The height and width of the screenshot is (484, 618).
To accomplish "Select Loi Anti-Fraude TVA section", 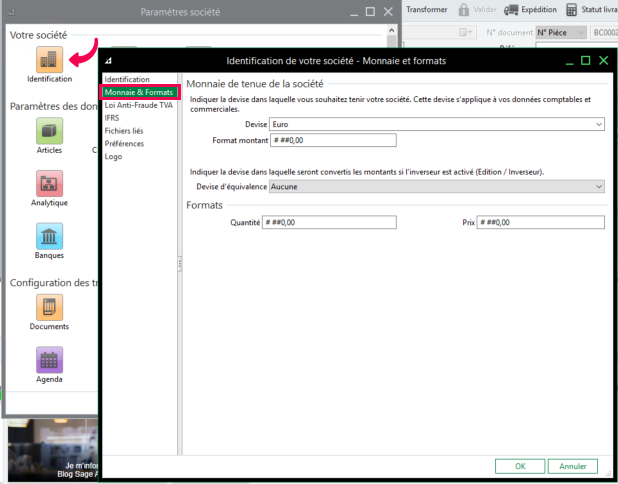I will pyautogui.click(x=139, y=105).
